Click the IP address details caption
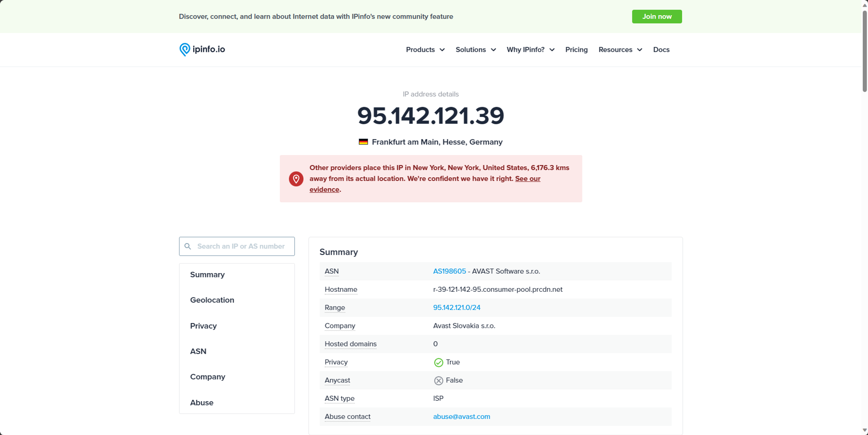 click(431, 94)
